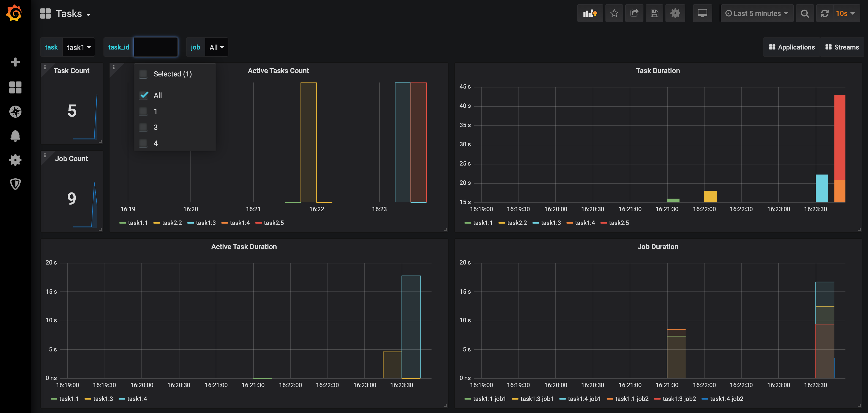868x413 pixels.
Task: Open the Alerting bell in sidebar
Action: point(15,136)
